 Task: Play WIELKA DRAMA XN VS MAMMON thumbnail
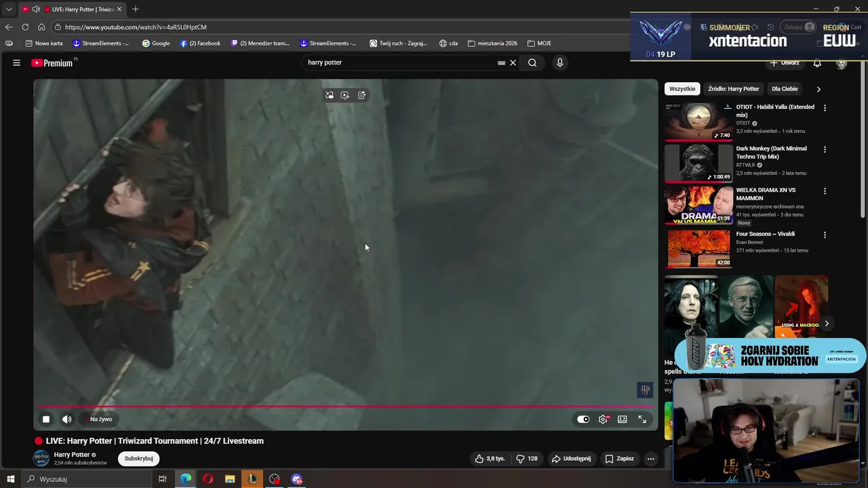698,205
